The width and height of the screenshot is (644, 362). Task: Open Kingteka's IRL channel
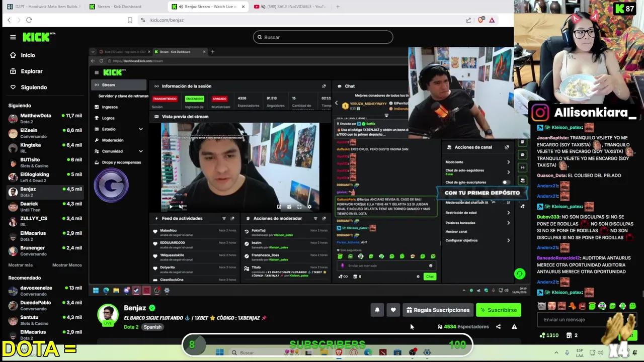(x=45, y=147)
